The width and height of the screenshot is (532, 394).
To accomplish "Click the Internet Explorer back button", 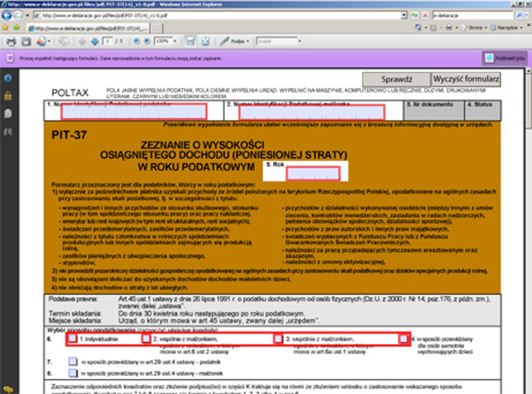I will pos(6,15).
